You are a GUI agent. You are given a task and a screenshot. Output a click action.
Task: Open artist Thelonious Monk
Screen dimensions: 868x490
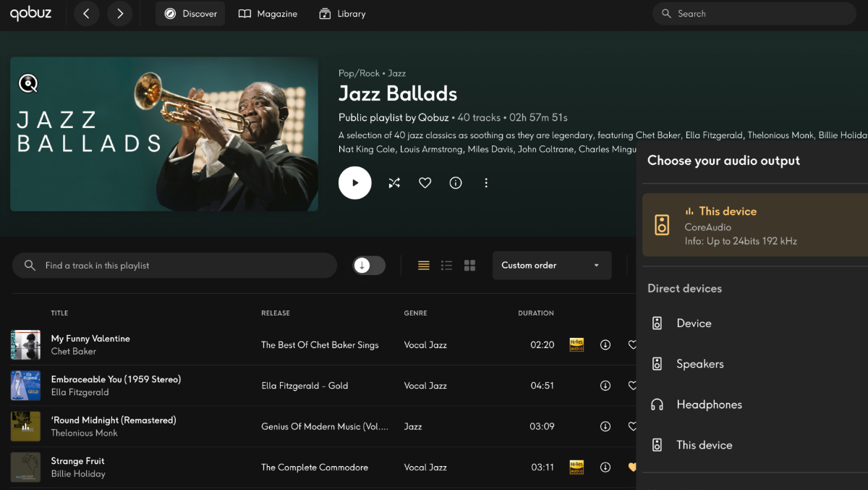(84, 433)
